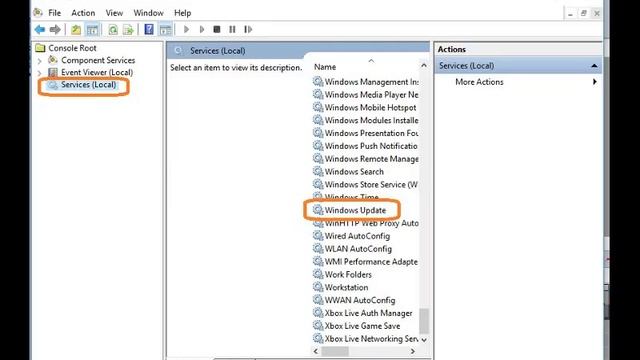Click the gear icon next to Windows Update
This screenshot has width=640, height=360.
click(318, 210)
